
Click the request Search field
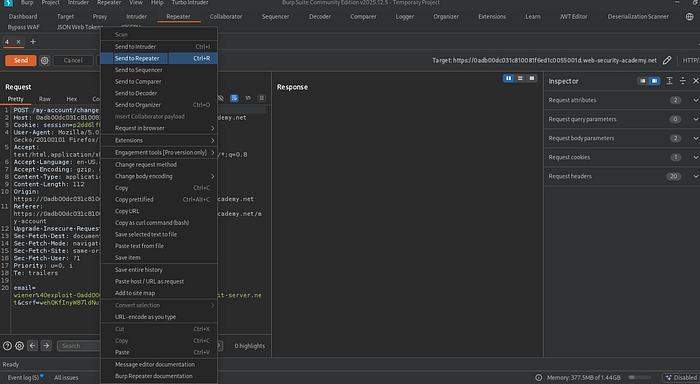79,346
